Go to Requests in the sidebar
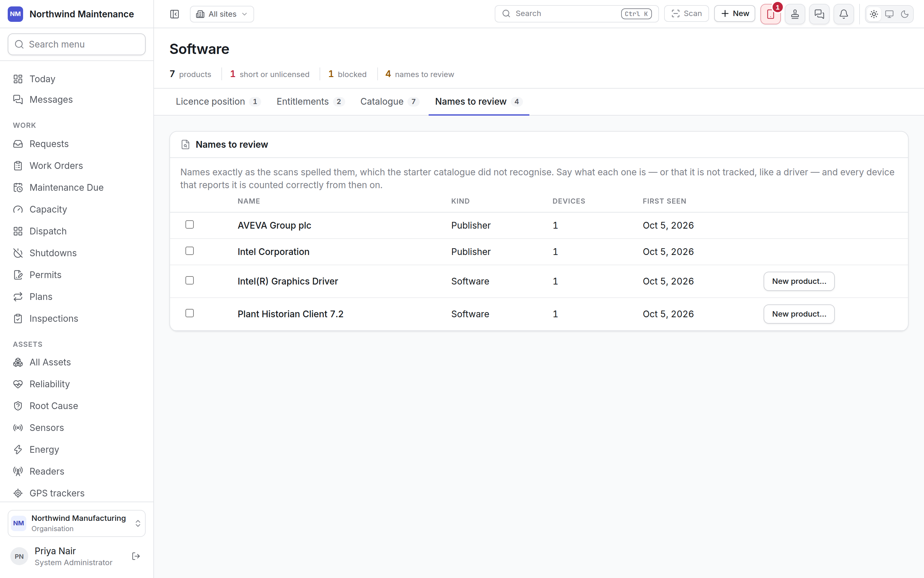Screen dimensions: 924x578 pos(76,144)
